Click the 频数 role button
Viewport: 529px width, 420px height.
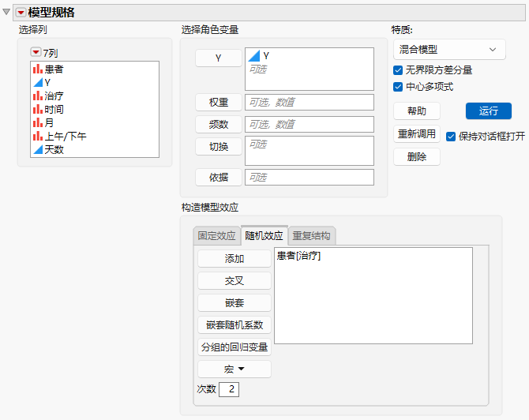(x=218, y=125)
